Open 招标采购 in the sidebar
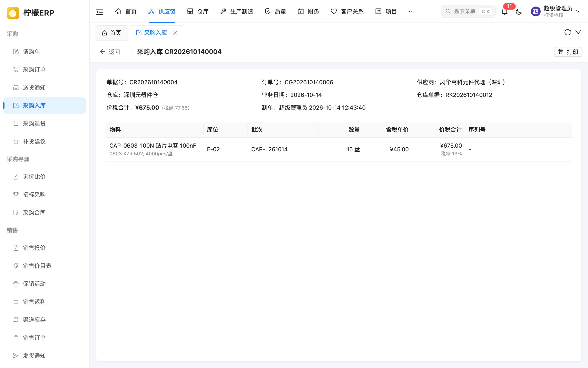This screenshot has width=588, height=368. [45, 195]
